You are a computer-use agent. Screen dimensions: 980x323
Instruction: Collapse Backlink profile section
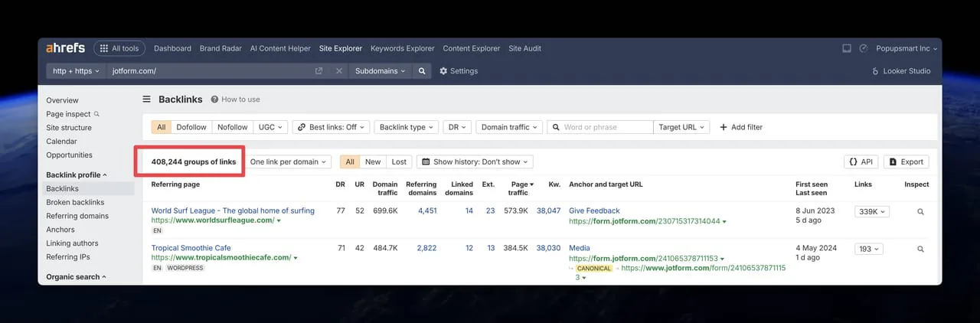point(77,175)
